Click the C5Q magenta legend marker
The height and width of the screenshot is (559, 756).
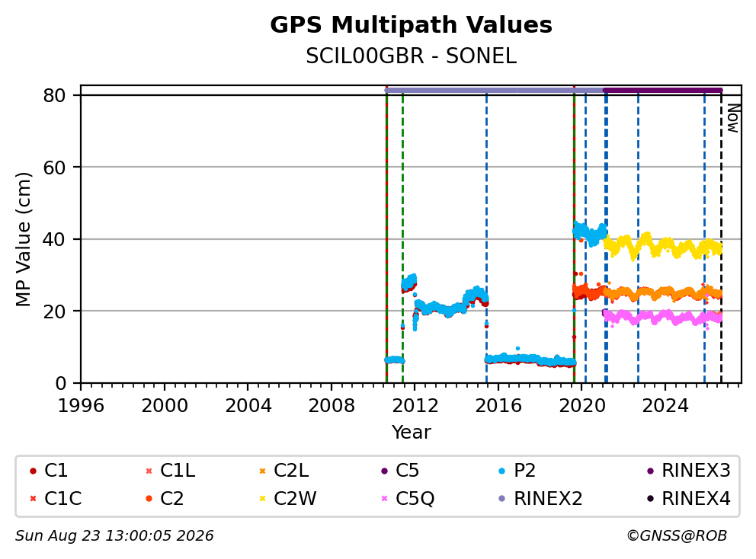[384, 499]
